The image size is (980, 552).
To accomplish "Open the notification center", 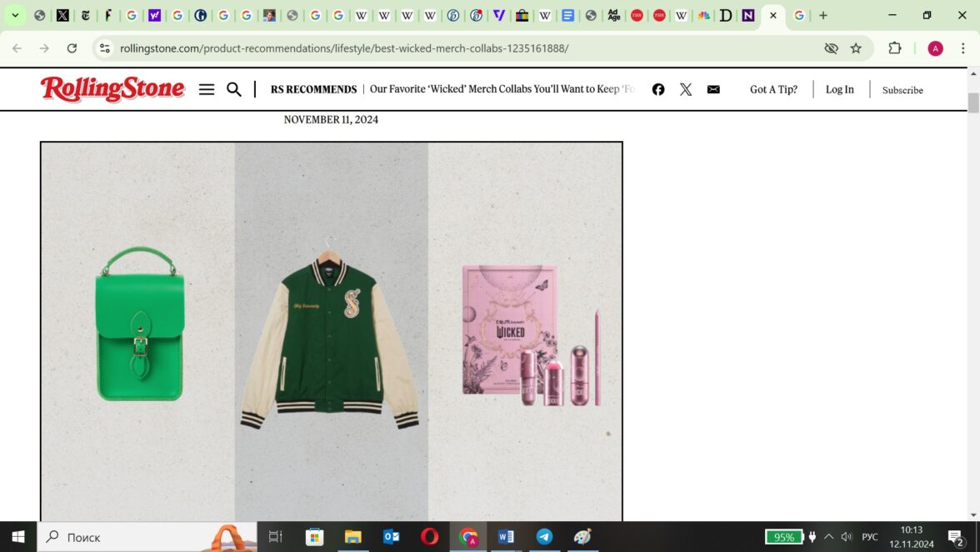I will (x=957, y=538).
